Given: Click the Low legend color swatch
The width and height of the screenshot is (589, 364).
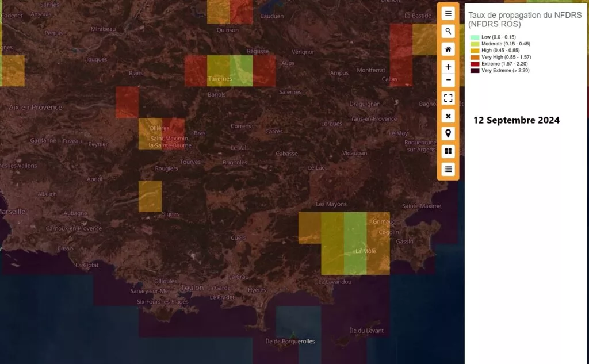Looking at the screenshot, I should pos(475,37).
